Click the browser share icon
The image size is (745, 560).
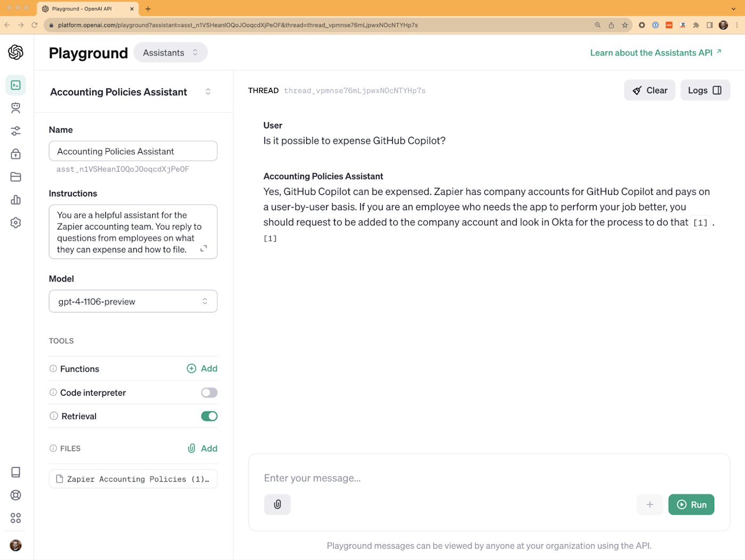(611, 25)
